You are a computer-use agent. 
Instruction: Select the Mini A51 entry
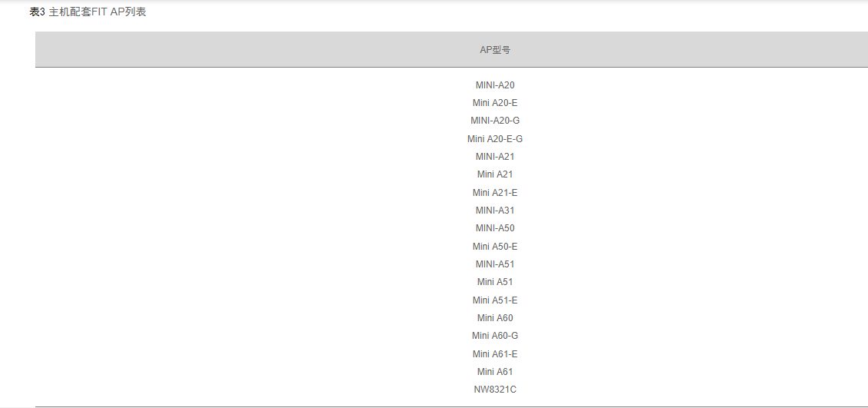(495, 282)
